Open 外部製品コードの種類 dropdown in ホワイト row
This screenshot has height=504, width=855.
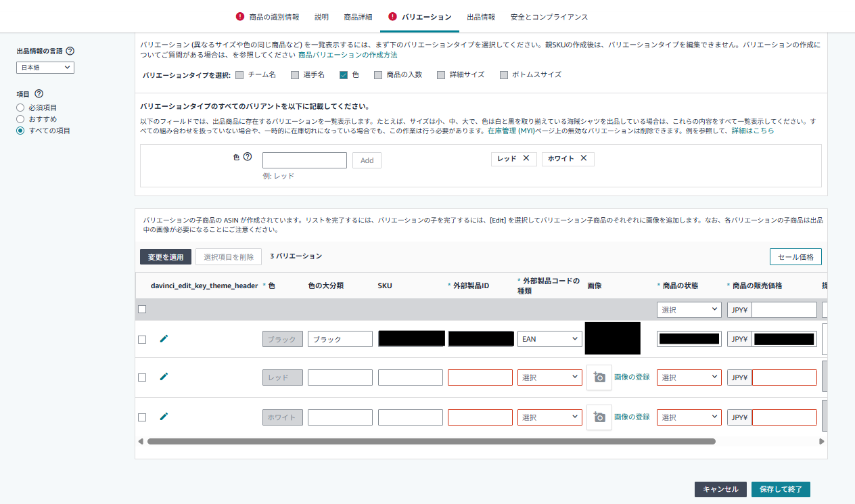[550, 417]
